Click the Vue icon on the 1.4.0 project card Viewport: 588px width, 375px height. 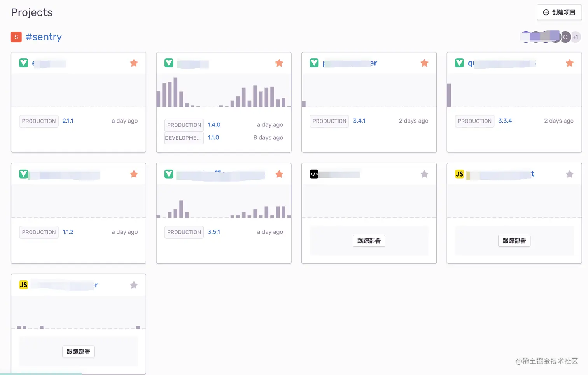pyautogui.click(x=169, y=63)
